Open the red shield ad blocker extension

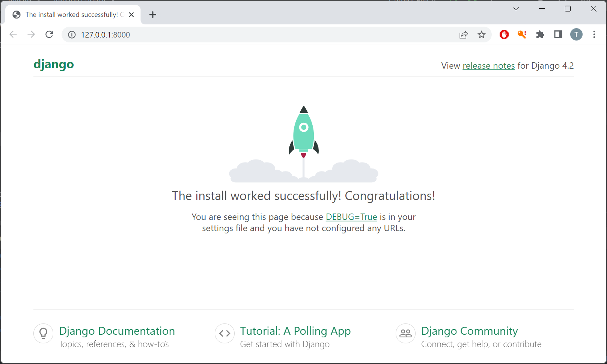[504, 35]
